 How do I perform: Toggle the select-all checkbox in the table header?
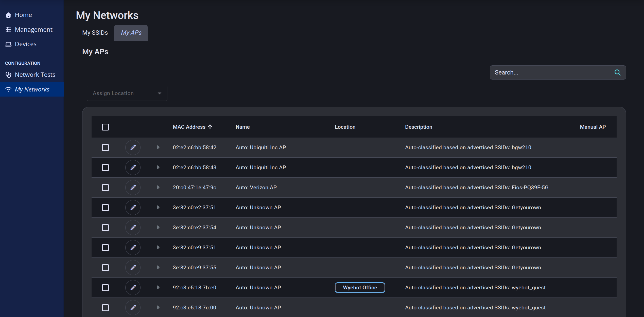click(105, 127)
